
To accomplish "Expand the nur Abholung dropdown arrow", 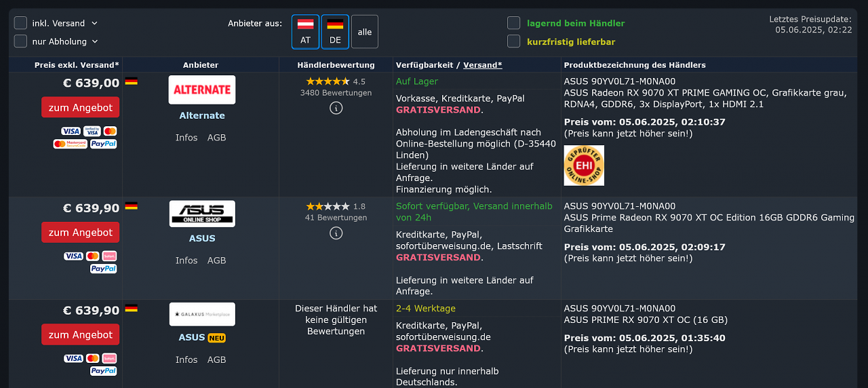I will click(x=95, y=41).
